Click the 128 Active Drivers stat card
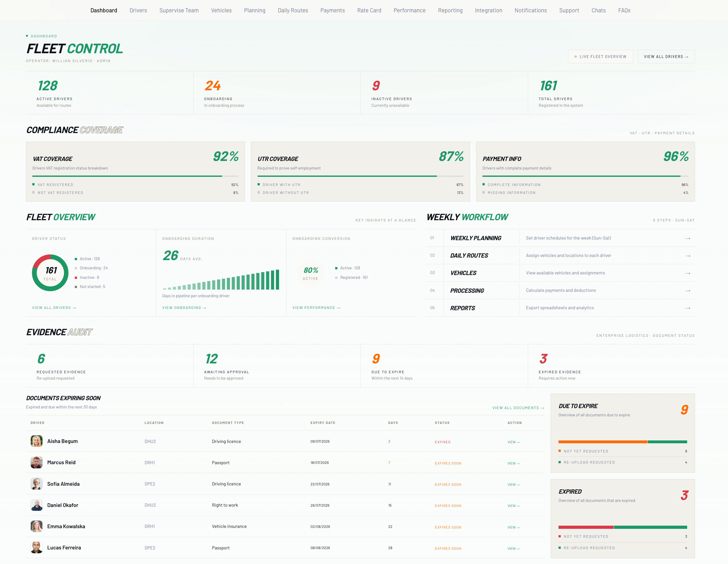Screen dimensions: 728x564 click(110, 93)
